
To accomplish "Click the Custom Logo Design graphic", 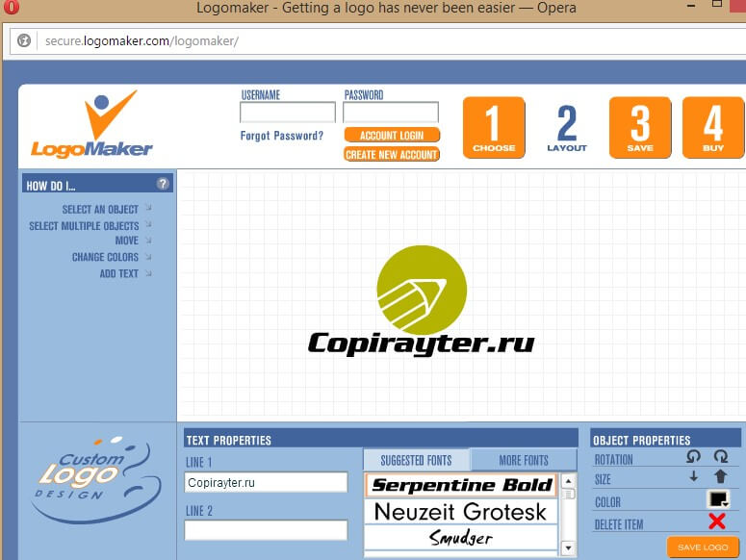I will (x=96, y=478).
